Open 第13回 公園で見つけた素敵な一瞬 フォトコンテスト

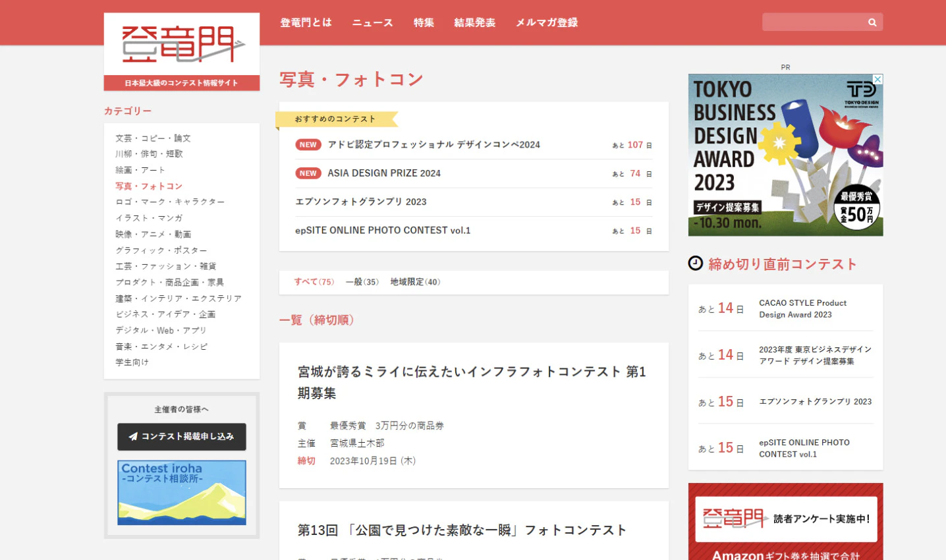[462, 530]
